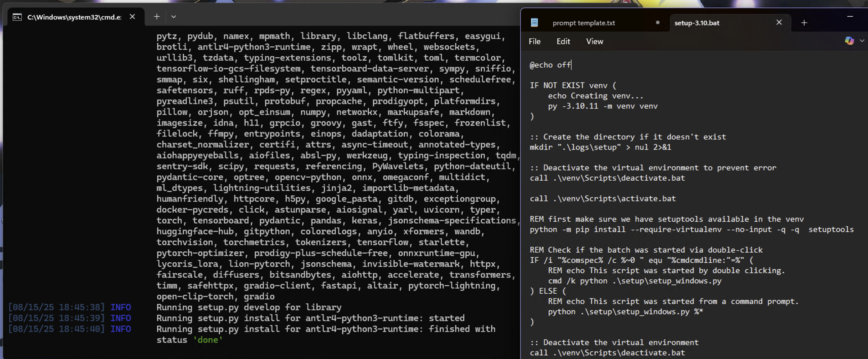The height and width of the screenshot is (359, 868).
Task: Click the 'py -3.10.11 -m venv venv' line
Action: click(602, 106)
